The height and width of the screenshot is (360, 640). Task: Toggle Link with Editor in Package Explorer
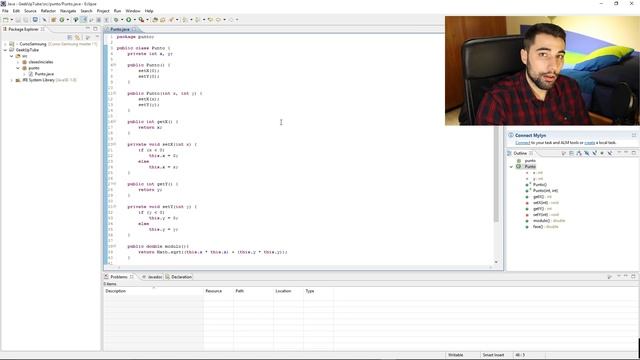pos(78,37)
